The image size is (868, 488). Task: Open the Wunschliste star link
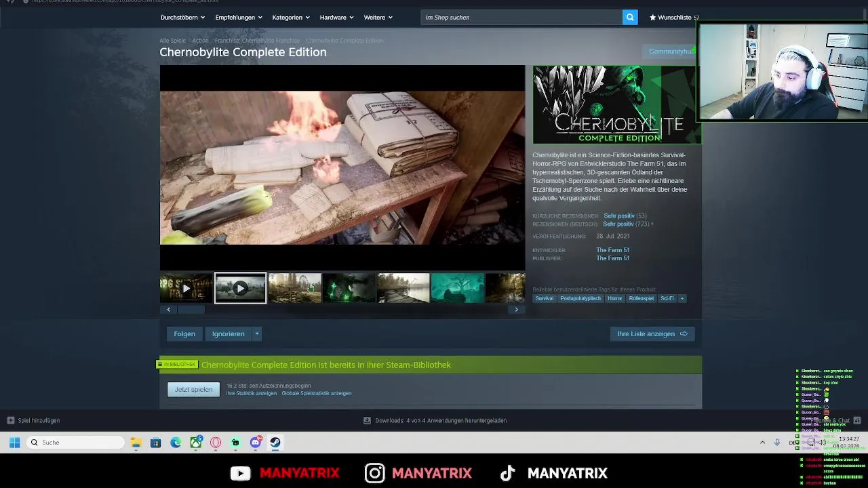[674, 18]
